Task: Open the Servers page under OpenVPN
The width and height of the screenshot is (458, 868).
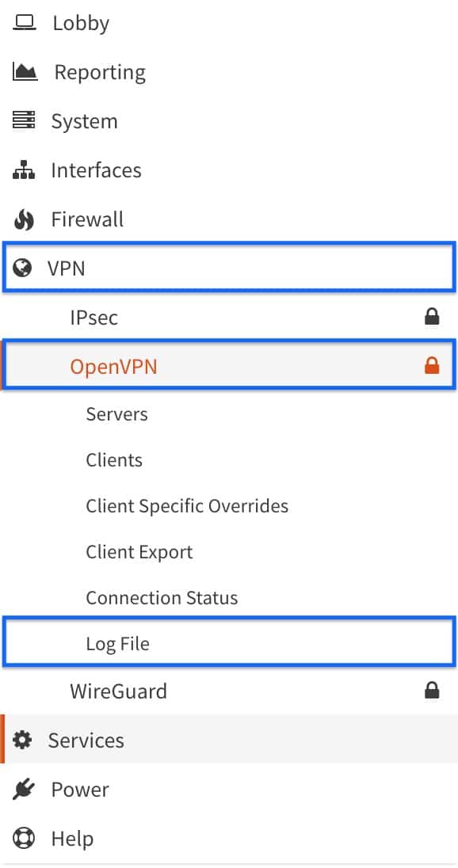Action: pos(116,413)
